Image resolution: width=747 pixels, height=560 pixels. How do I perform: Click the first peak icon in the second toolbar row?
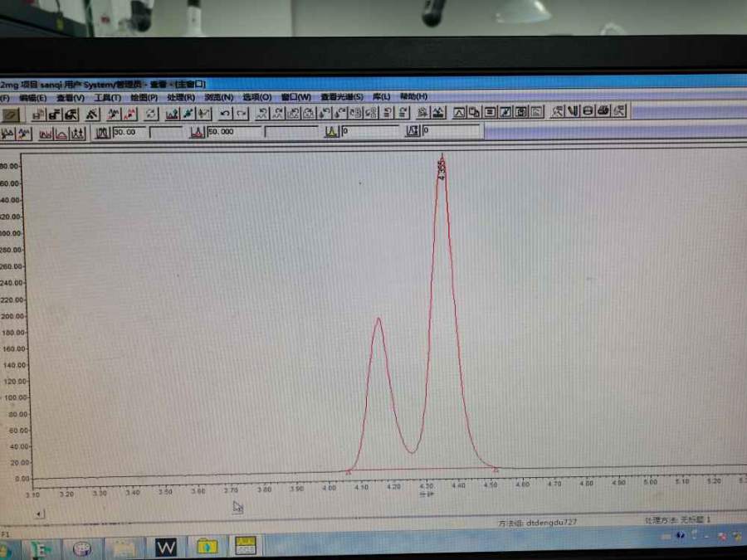pyautogui.click(x=9, y=133)
